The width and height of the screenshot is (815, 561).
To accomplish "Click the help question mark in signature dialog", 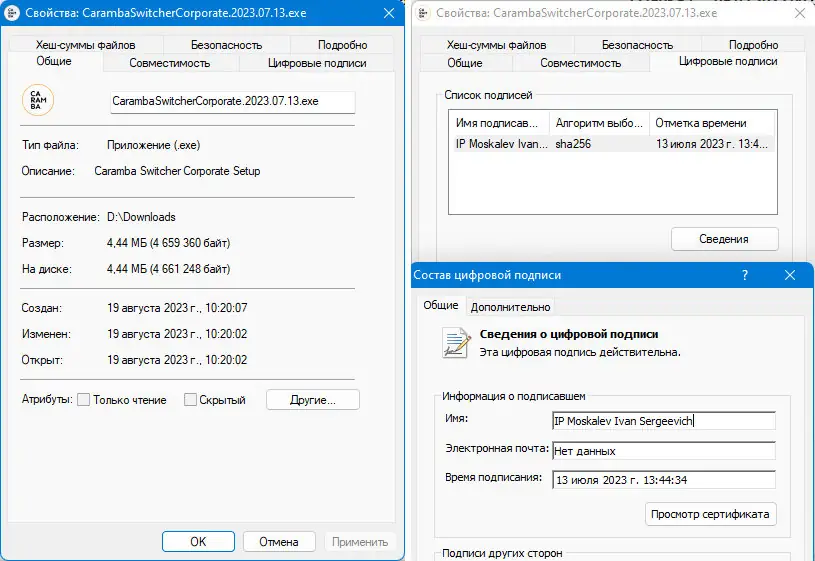I will pyautogui.click(x=745, y=275).
